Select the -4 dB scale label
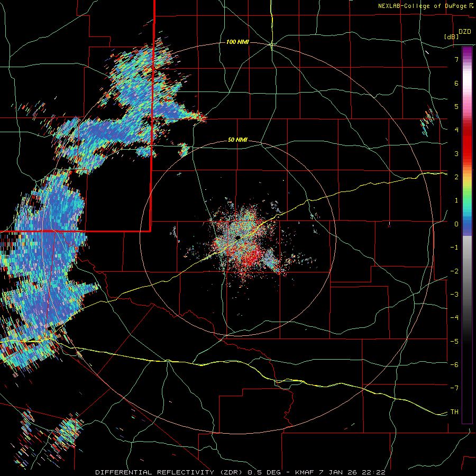Viewport: 476px width, 476px height. (x=454, y=318)
